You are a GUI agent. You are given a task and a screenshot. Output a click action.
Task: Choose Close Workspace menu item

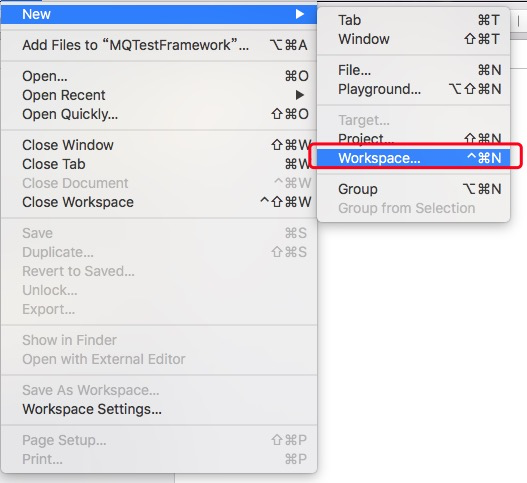point(159,202)
